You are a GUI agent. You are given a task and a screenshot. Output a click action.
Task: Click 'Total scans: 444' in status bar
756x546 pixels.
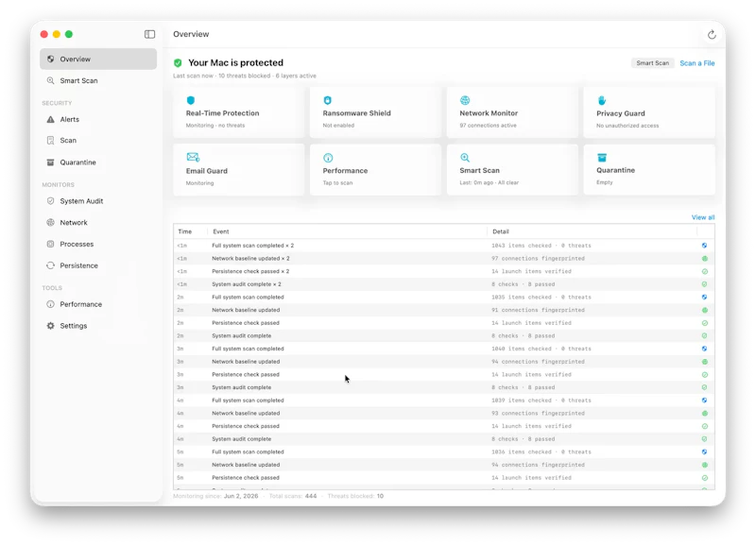tap(293, 496)
